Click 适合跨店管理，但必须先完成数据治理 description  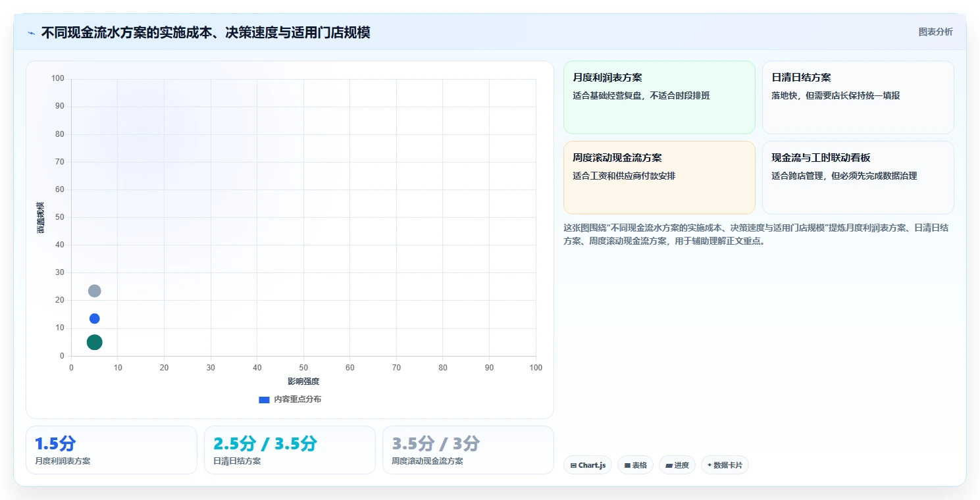(844, 176)
